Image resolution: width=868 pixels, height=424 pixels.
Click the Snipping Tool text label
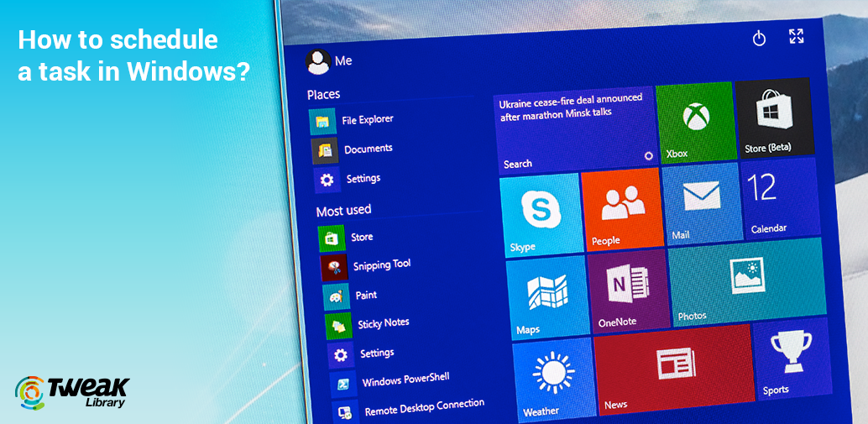[x=382, y=265]
